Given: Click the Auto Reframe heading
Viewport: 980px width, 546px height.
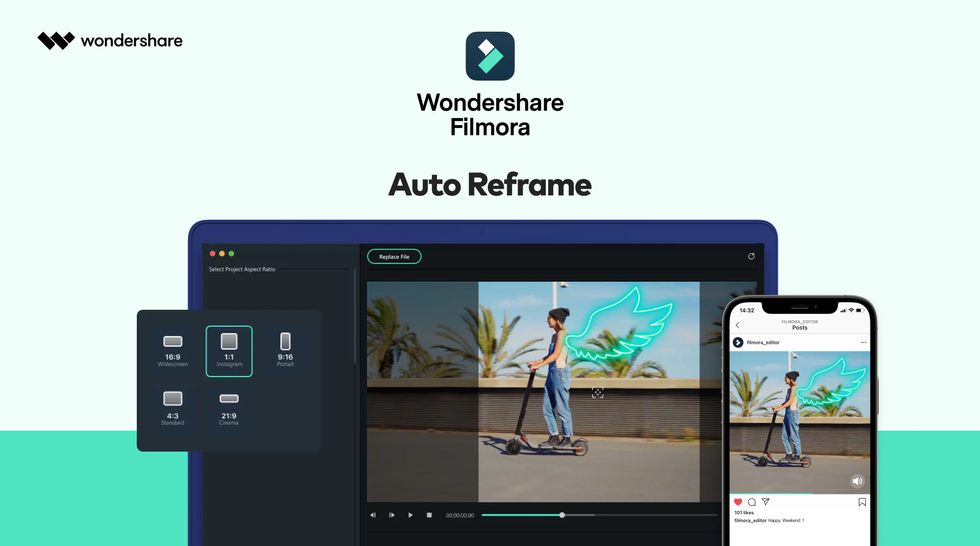Looking at the screenshot, I should [x=490, y=185].
